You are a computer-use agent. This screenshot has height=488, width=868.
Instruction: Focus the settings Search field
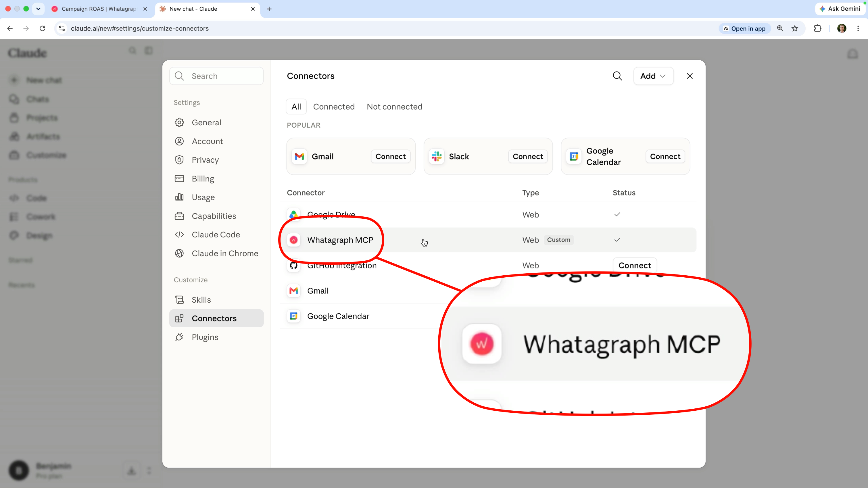pos(216,76)
